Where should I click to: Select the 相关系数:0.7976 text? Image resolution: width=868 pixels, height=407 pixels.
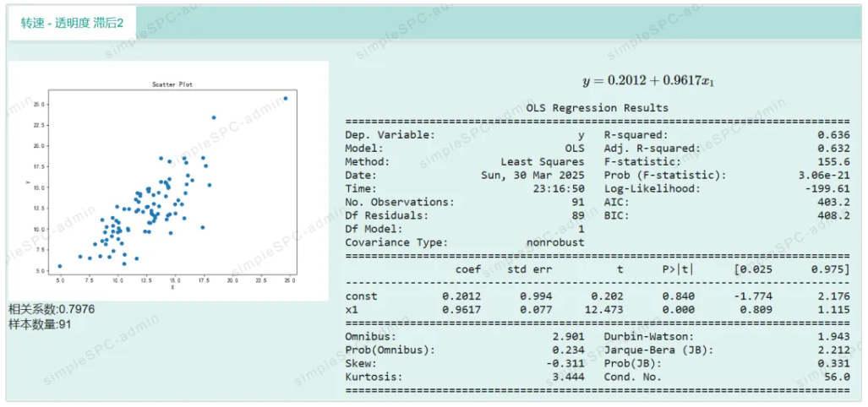tap(52, 309)
